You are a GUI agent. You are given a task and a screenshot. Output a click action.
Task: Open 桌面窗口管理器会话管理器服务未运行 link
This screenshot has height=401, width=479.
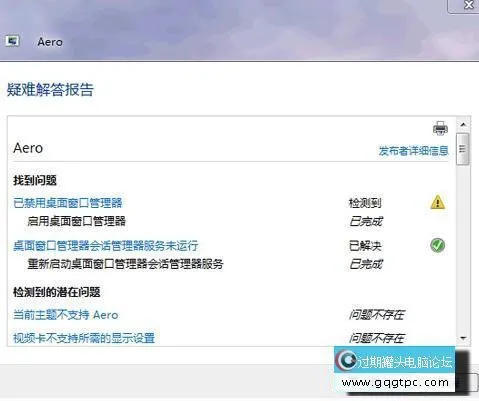106,246
